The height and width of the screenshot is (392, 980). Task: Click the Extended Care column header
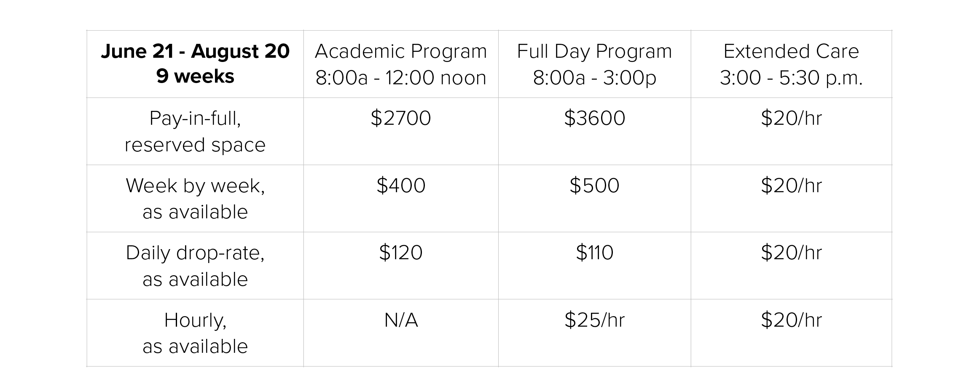(791, 64)
